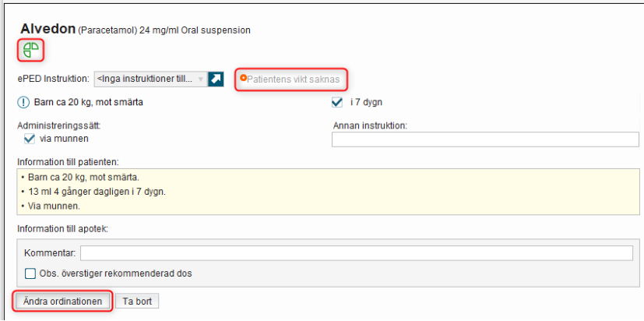Select the "Patientens vikt saknas" warning text
644x321 pixels.
[x=293, y=79]
